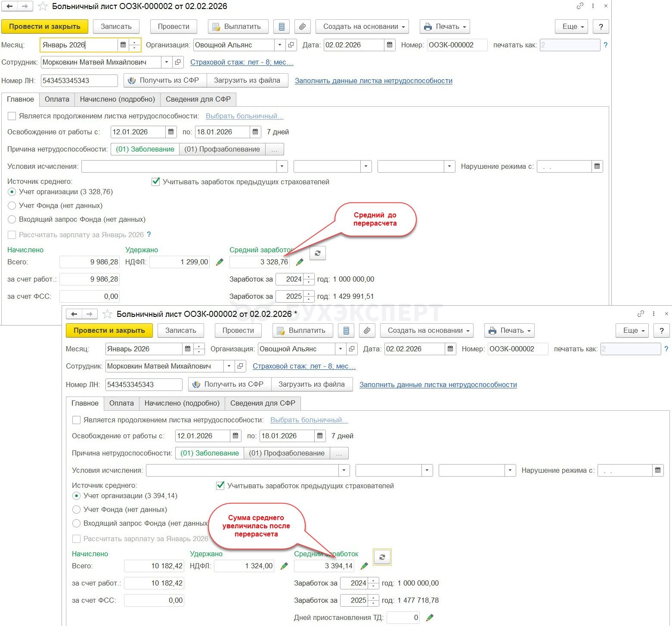Open the report list icon in the back window toolbar
The width and height of the screenshot is (672, 626).
pyautogui.click(x=282, y=27)
